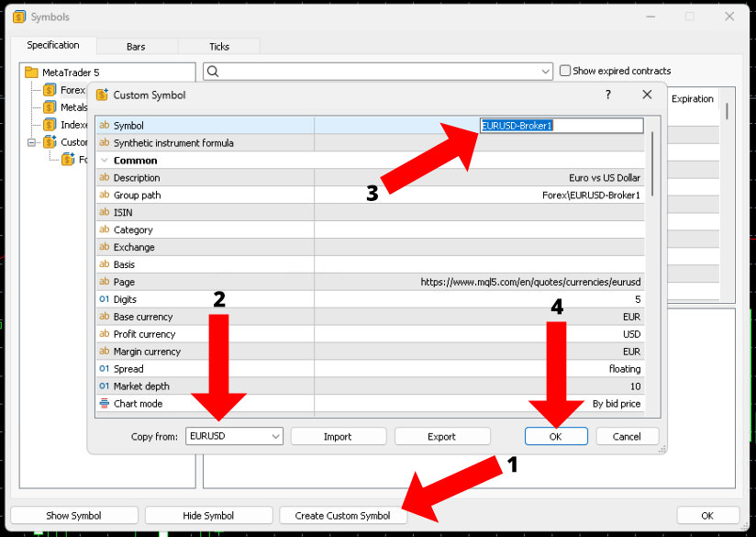The height and width of the screenshot is (537, 756).
Task: Click the Base currency value EUR
Action: point(631,317)
